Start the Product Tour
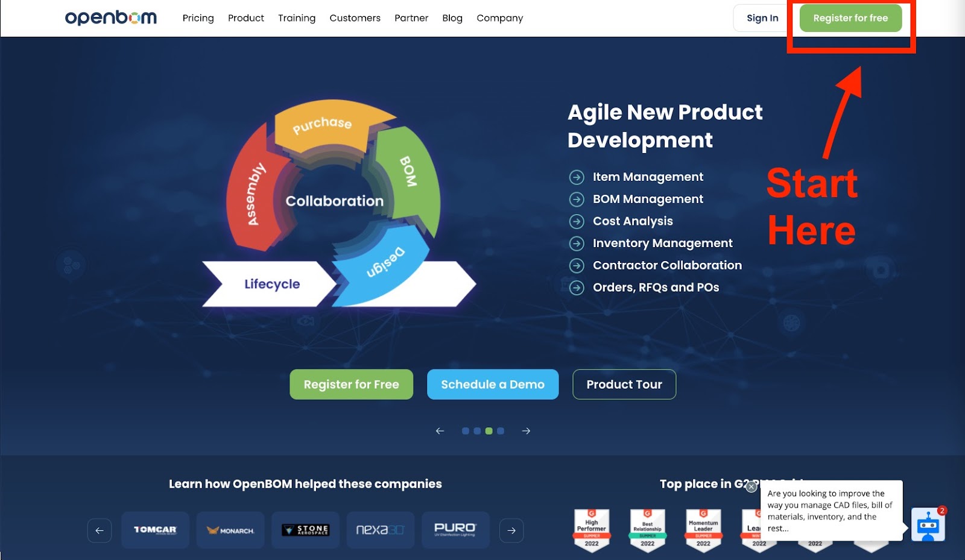The image size is (965, 560). [624, 384]
